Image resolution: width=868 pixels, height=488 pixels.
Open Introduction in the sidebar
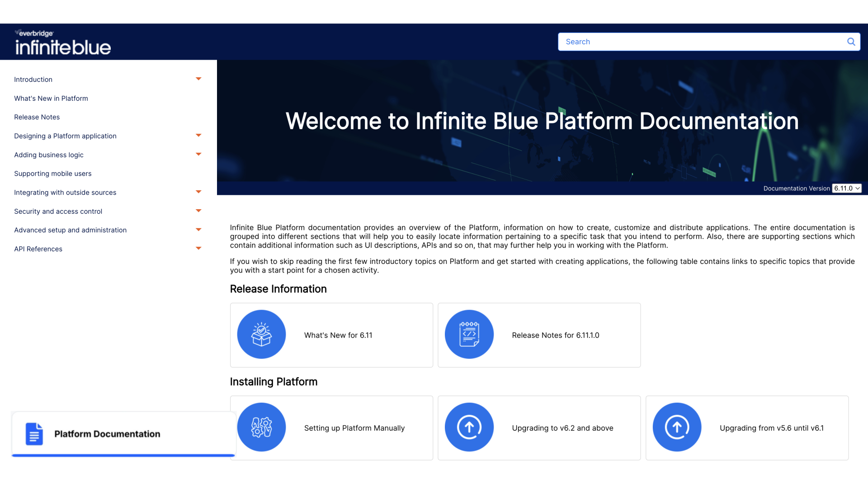tap(33, 80)
